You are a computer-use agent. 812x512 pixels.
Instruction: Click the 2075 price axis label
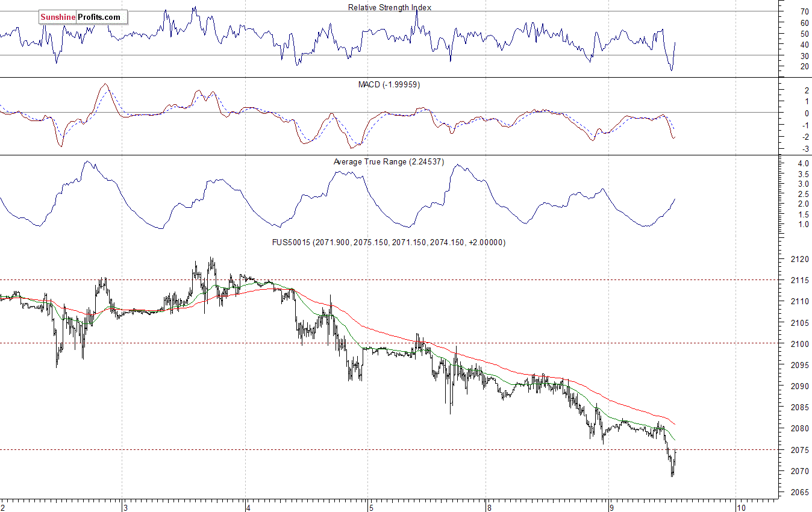click(800, 449)
